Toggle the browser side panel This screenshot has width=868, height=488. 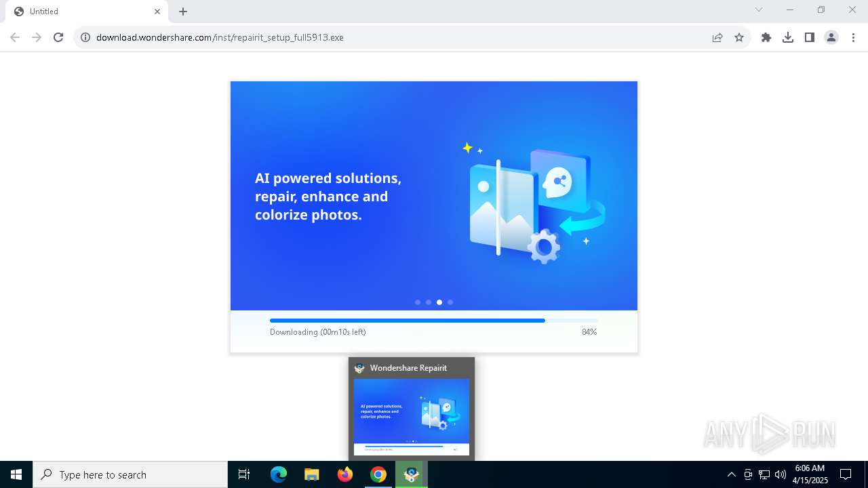pyautogui.click(x=810, y=37)
